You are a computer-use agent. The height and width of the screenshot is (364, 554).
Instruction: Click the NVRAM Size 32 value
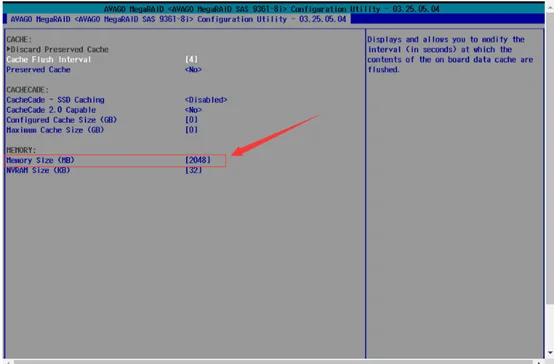pyautogui.click(x=194, y=170)
